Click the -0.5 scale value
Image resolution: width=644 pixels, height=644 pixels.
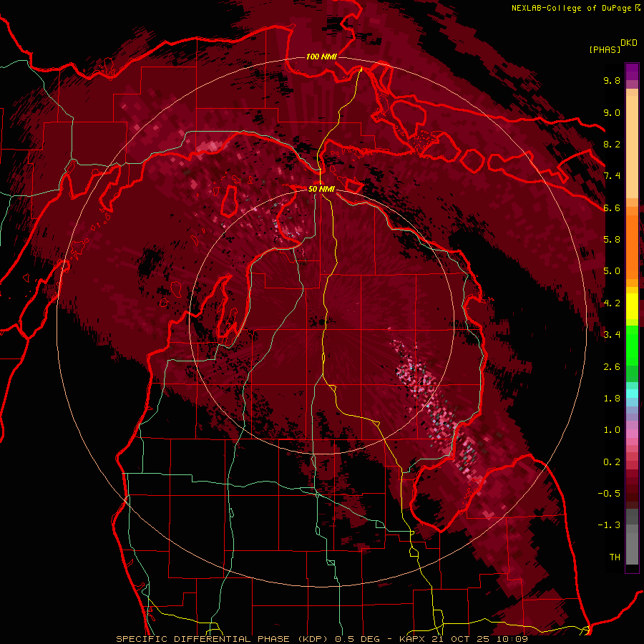609,494
